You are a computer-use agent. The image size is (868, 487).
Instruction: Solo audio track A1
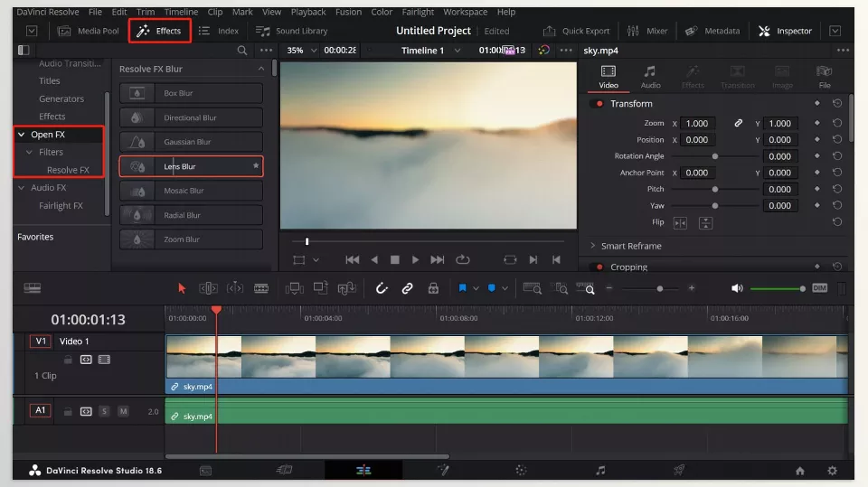(x=104, y=411)
